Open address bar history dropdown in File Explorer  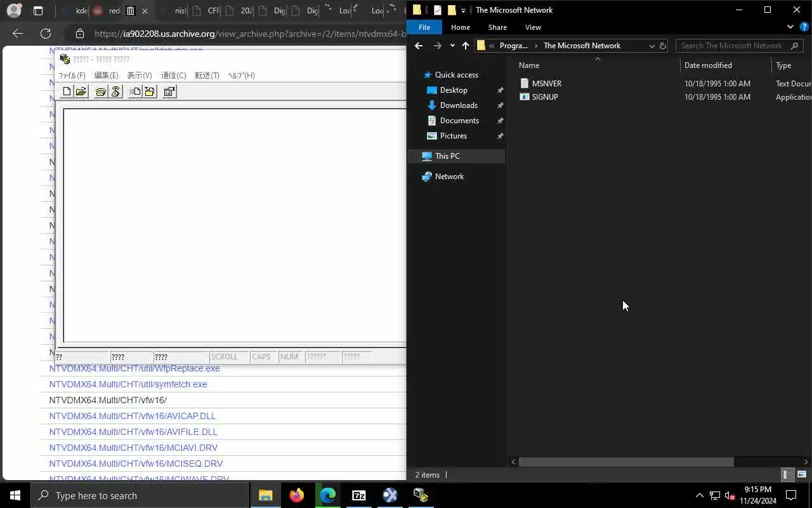coord(652,46)
